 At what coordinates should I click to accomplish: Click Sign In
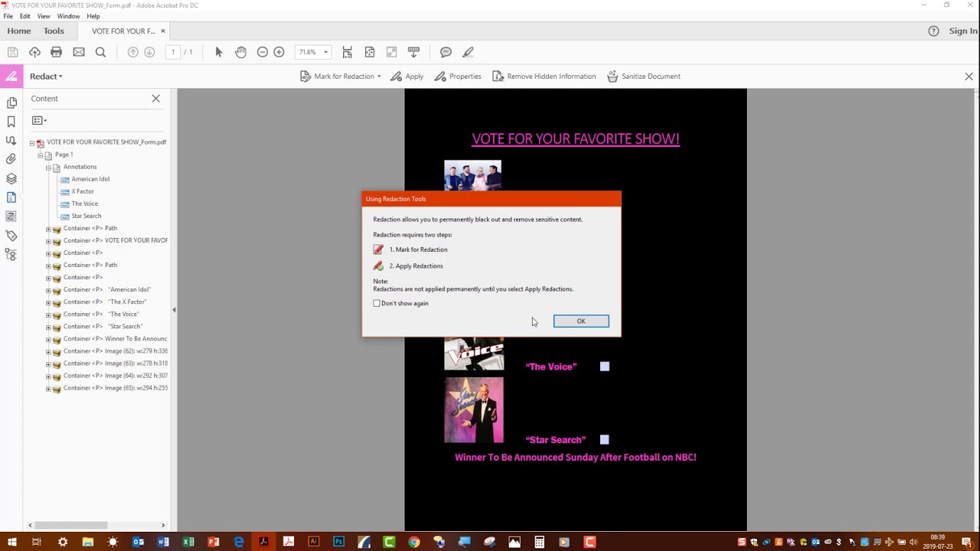click(963, 31)
